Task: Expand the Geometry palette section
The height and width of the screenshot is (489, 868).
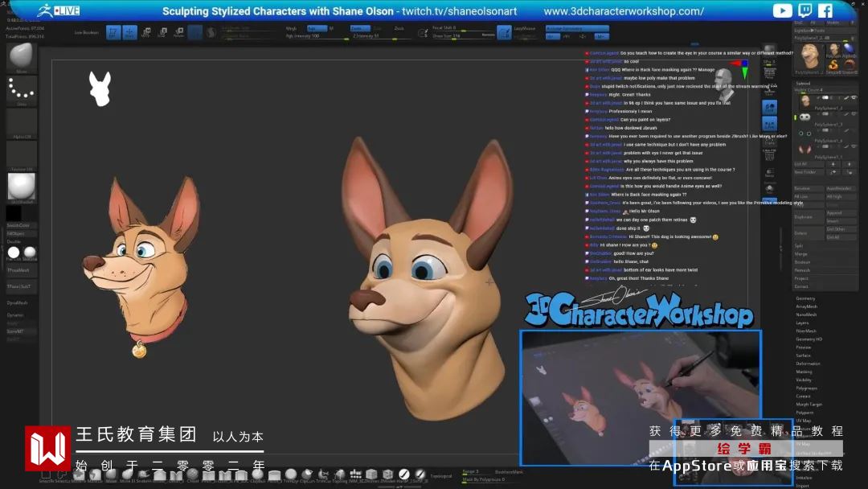Action: pos(805,298)
